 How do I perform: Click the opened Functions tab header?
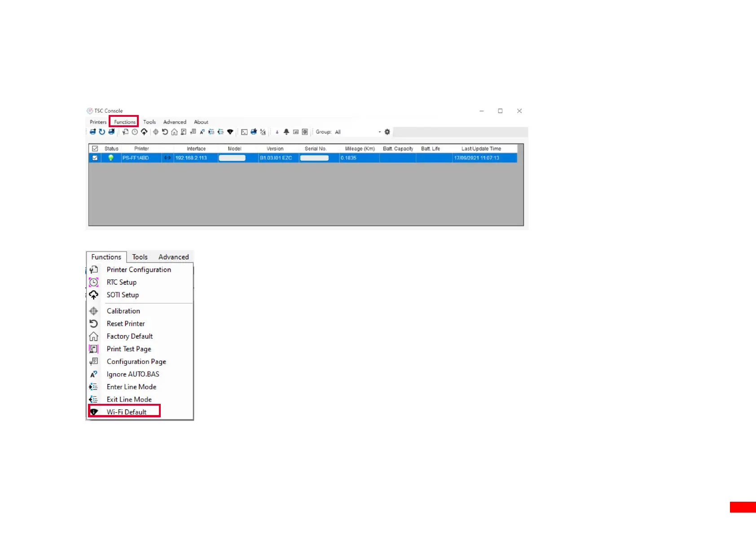tap(106, 257)
